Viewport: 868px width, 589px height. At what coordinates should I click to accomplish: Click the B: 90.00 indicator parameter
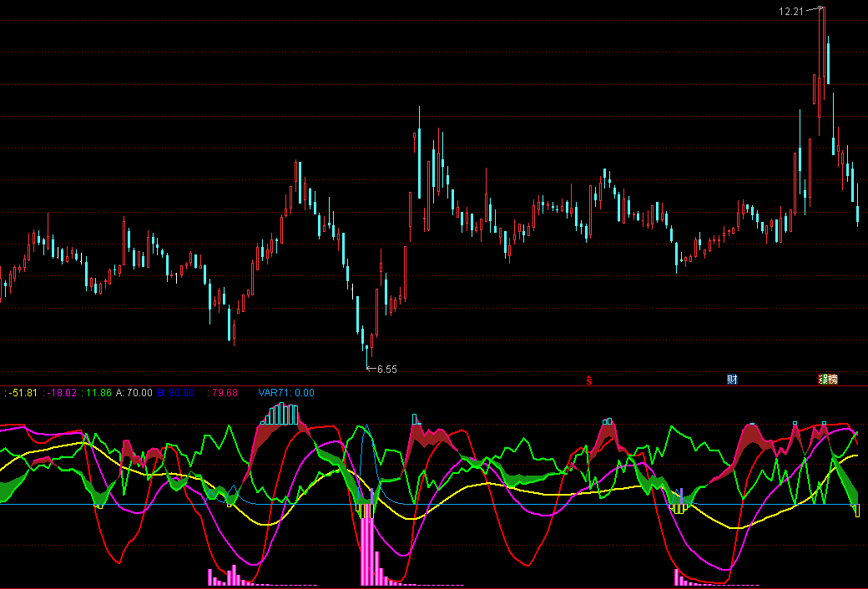pyautogui.click(x=175, y=392)
